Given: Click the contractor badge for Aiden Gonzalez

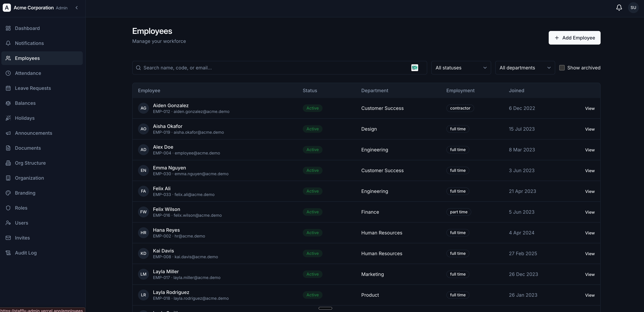Looking at the screenshot, I should (460, 108).
